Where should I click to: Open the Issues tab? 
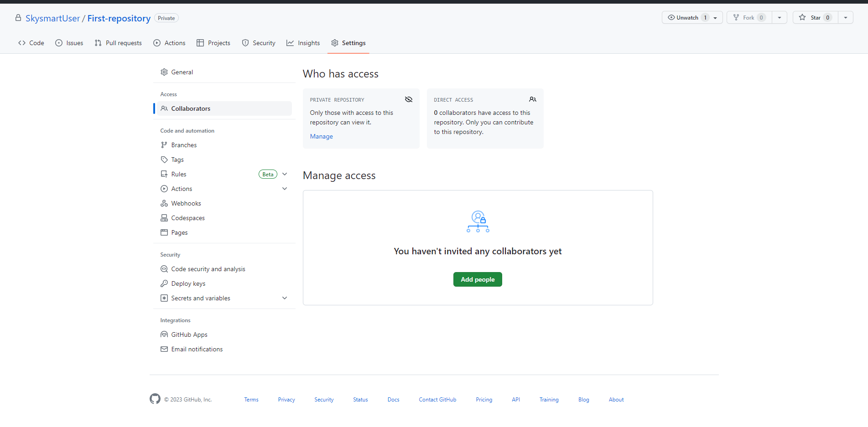click(69, 43)
